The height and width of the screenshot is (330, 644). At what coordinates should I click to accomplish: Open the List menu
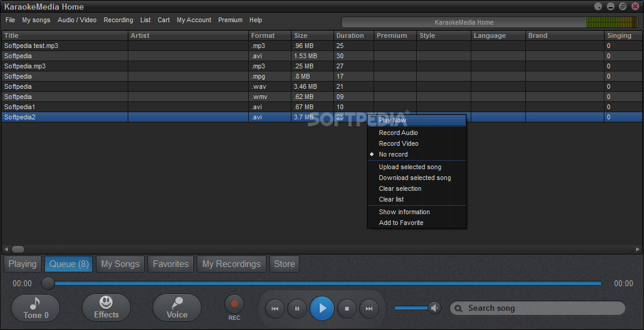(x=145, y=20)
